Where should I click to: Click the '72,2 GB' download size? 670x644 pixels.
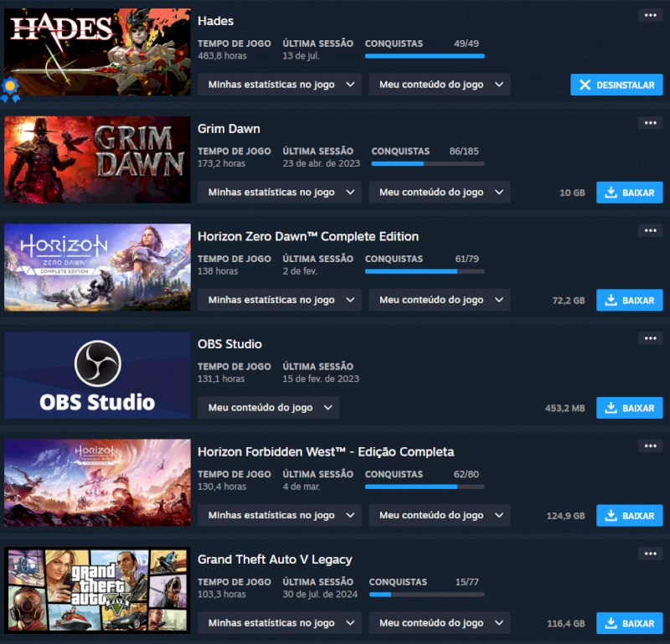pyautogui.click(x=569, y=301)
